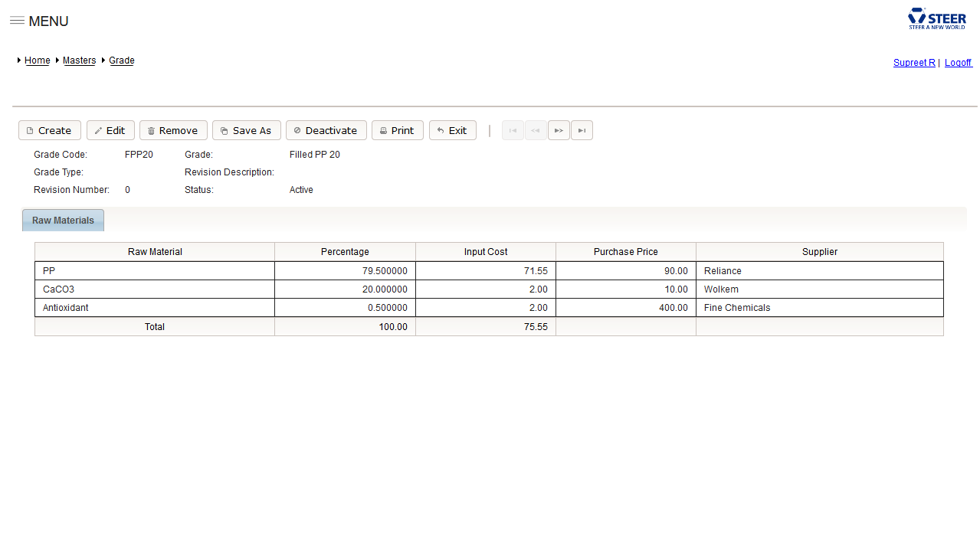Deactivate the current grade
The width and height of the screenshot is (980, 533).
326,131
